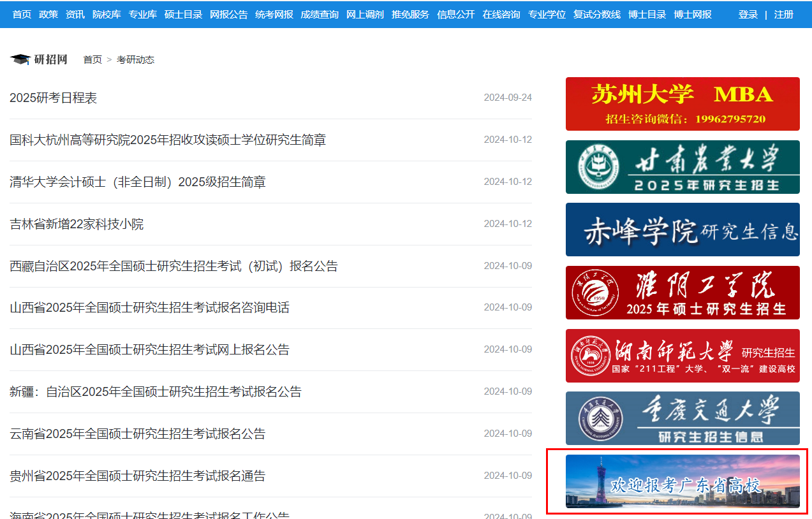Open the 甘肃农业大学 admissions banner

click(683, 167)
